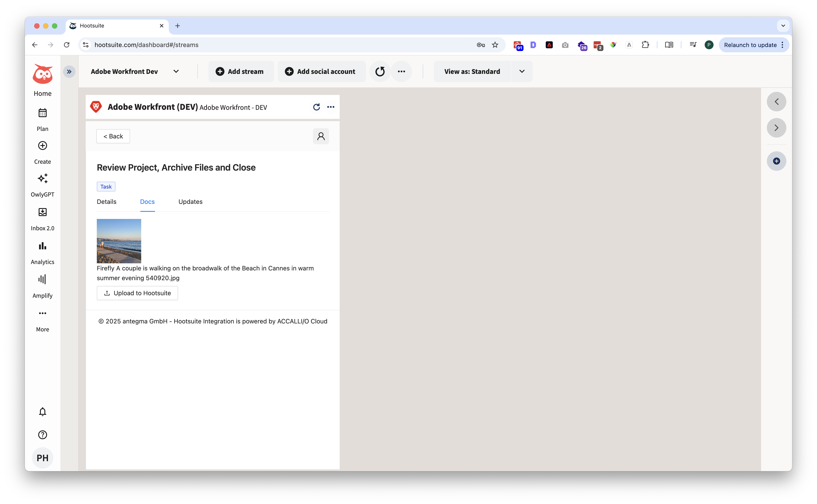
Task: Open a new browser tab
Action: click(177, 26)
